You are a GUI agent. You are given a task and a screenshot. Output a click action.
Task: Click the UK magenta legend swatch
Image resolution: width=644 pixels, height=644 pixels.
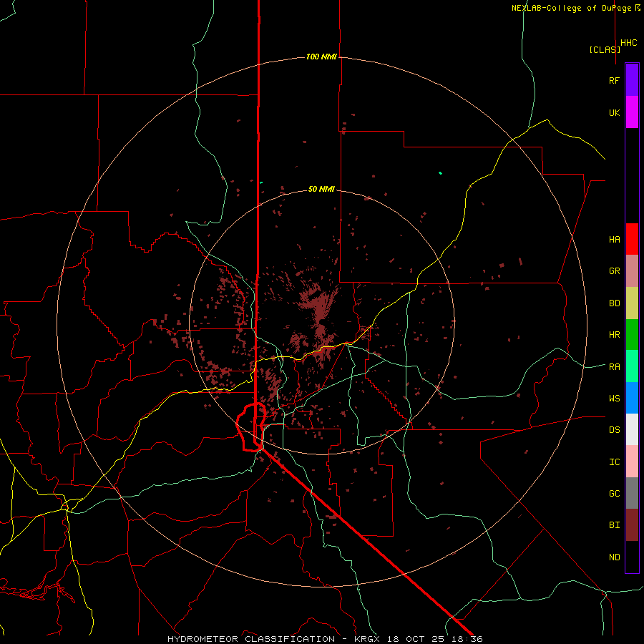click(632, 112)
